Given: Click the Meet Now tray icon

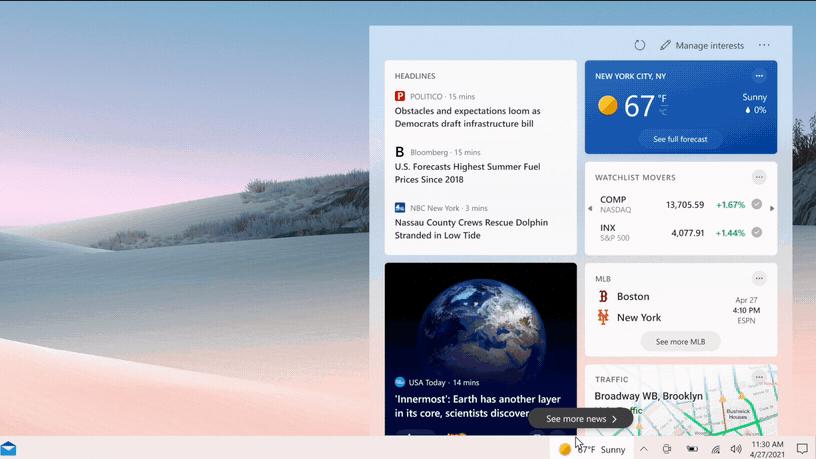Looking at the screenshot, I should pos(667,449).
